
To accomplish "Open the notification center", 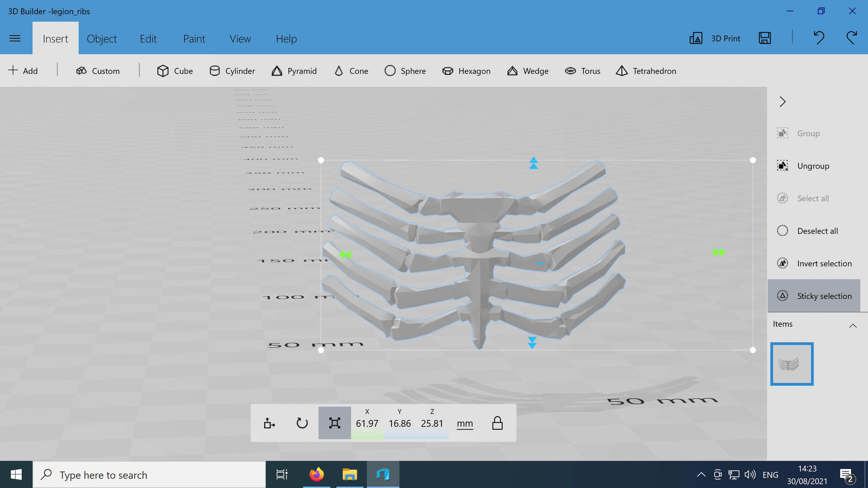I will (847, 475).
